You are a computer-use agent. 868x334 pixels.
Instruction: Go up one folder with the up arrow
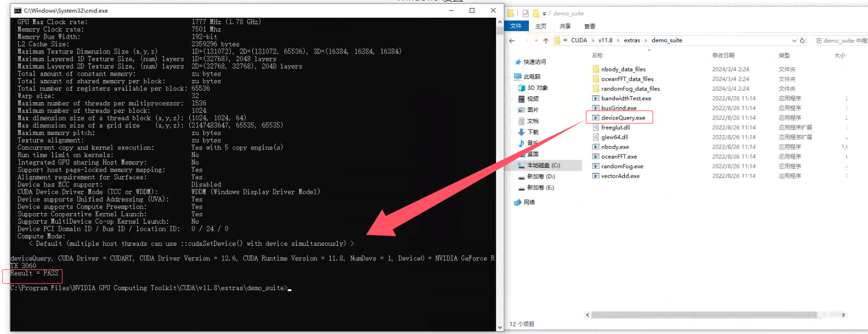click(x=546, y=40)
